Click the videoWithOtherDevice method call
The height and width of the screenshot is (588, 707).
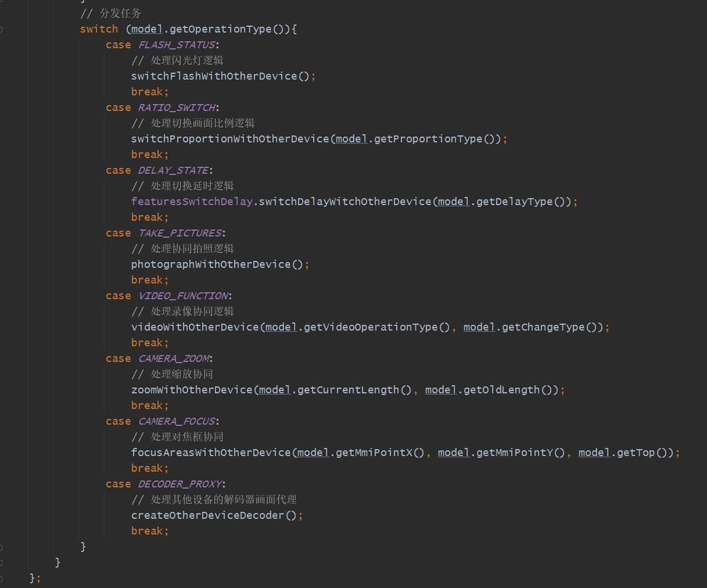coord(195,327)
